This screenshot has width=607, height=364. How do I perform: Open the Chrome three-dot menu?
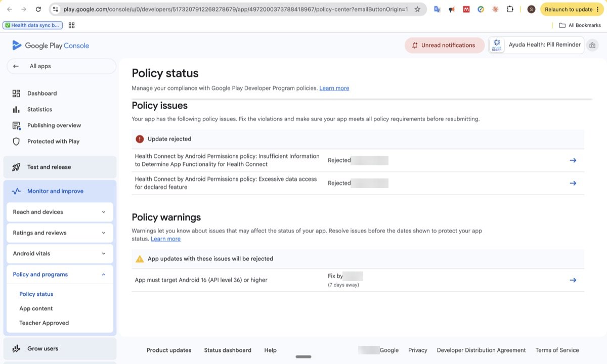pos(598,9)
